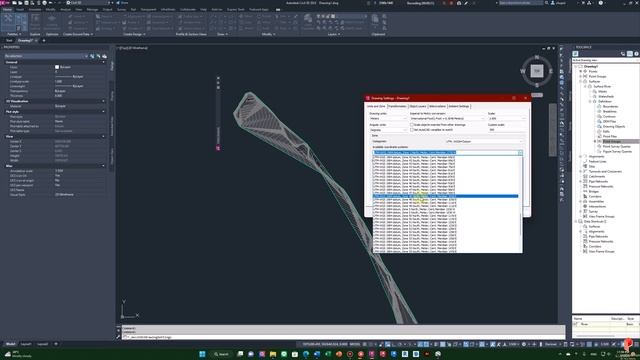This screenshot has height=360, width=640.
Task: Open File Explorer from the taskbar
Action: 273,354
